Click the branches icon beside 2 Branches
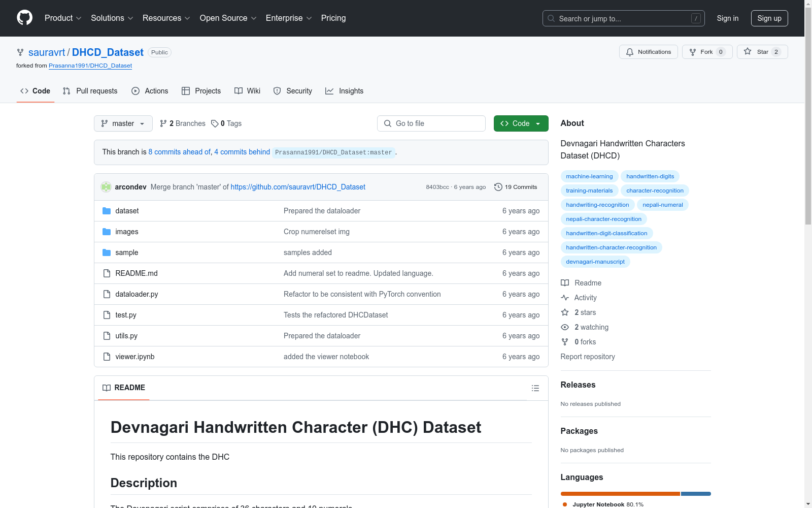 coord(163,123)
